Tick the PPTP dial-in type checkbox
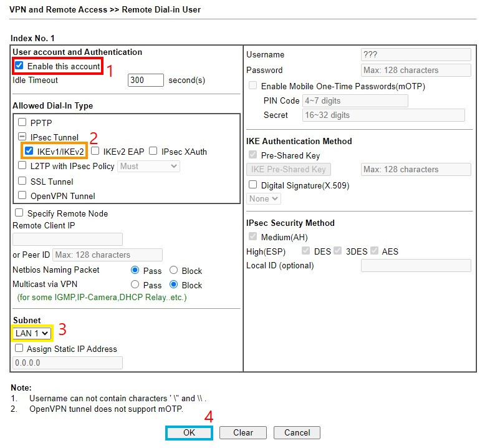 click(x=22, y=122)
